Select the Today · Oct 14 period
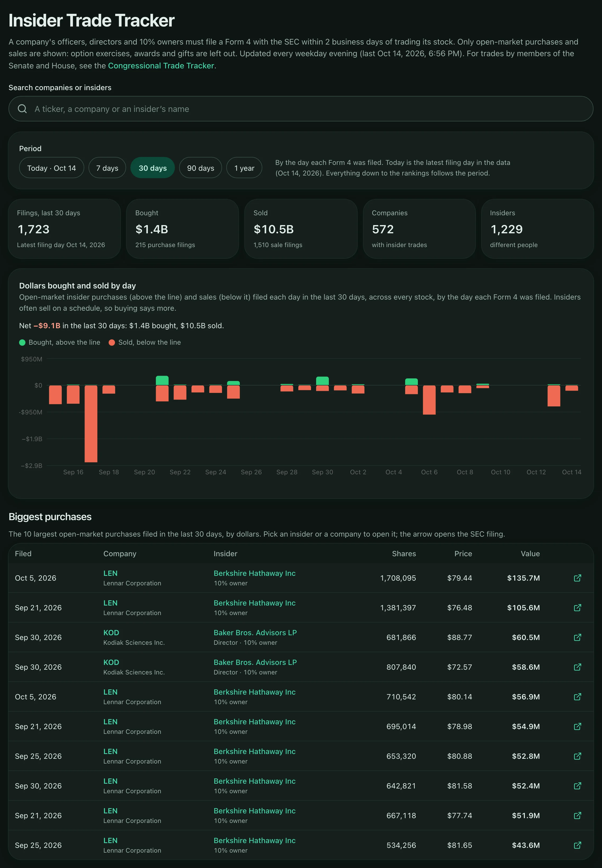The height and width of the screenshot is (868, 602). [51, 168]
